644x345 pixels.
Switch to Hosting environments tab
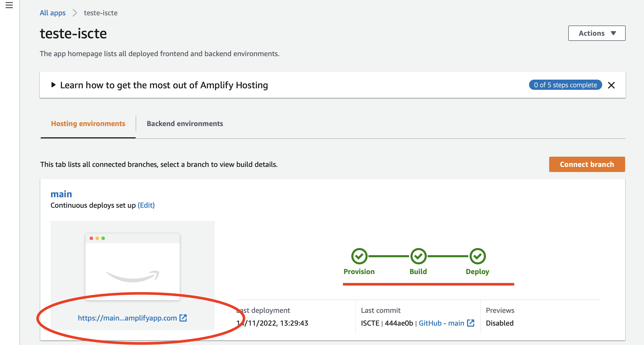tap(88, 124)
